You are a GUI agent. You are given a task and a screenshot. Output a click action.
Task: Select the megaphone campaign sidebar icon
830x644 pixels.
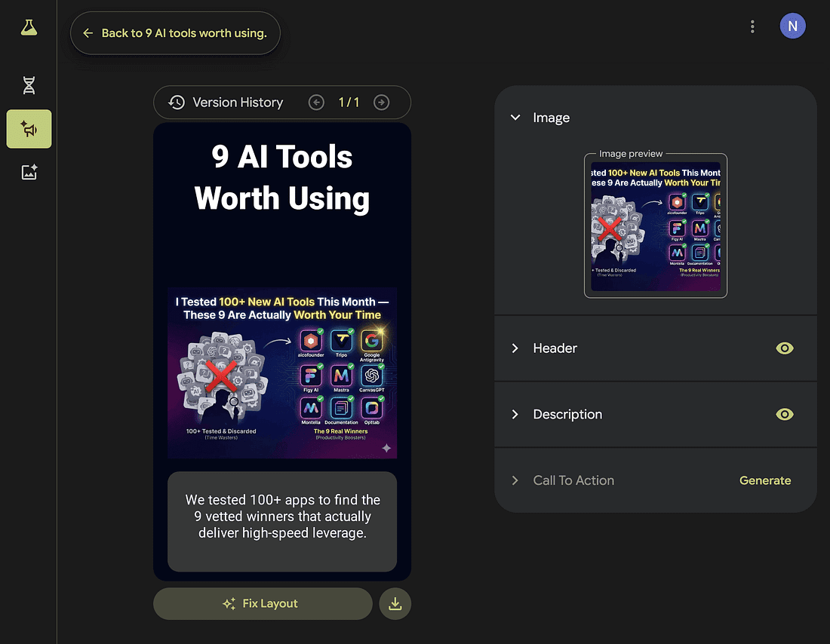29,129
